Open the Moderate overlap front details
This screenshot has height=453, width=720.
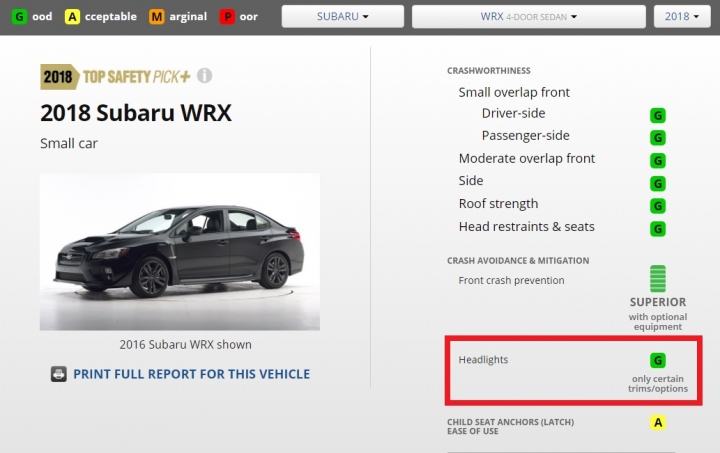(x=527, y=159)
